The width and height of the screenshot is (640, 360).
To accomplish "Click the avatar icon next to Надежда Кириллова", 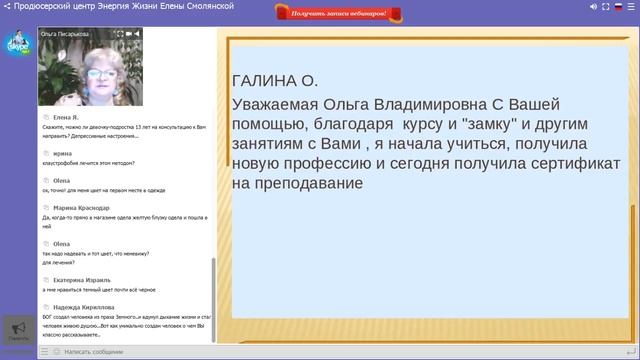I will pyautogui.click(x=46, y=307).
